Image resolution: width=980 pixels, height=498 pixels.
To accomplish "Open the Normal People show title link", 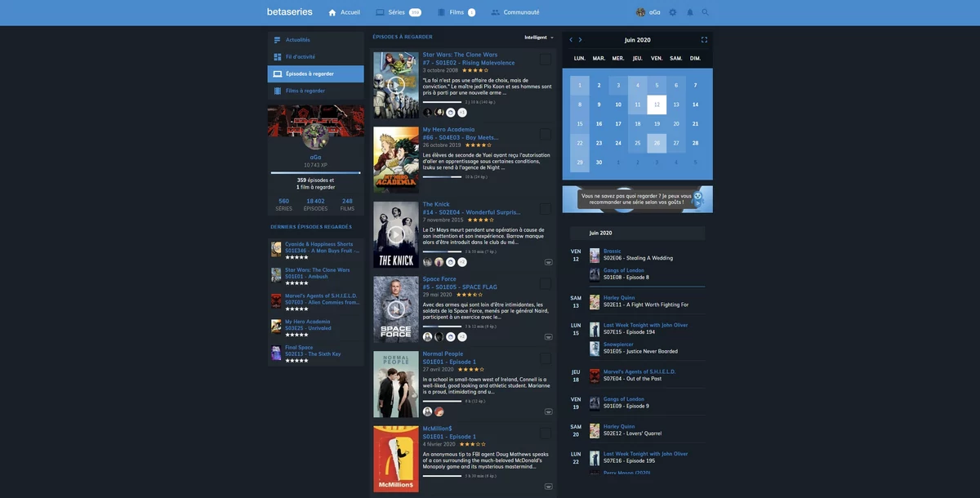I will click(x=443, y=354).
